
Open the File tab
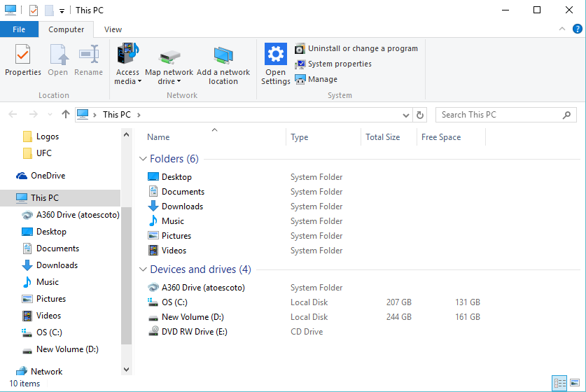[19, 29]
